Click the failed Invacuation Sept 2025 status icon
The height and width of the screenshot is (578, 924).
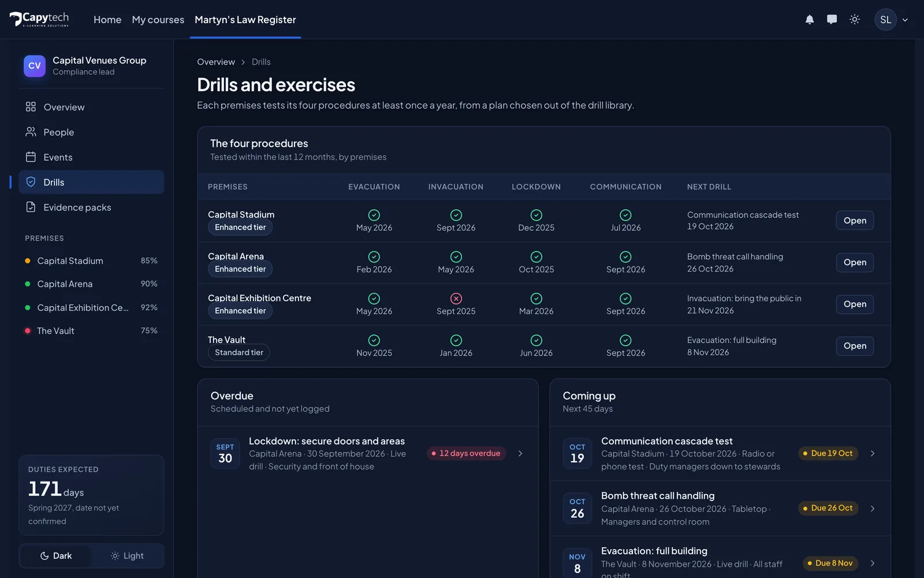coord(456,298)
